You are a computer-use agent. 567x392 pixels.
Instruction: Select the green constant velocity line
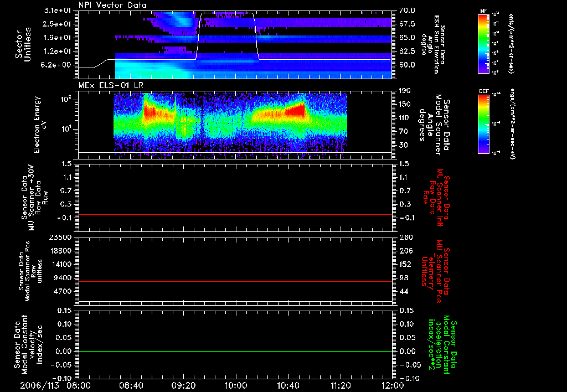coord(235,351)
